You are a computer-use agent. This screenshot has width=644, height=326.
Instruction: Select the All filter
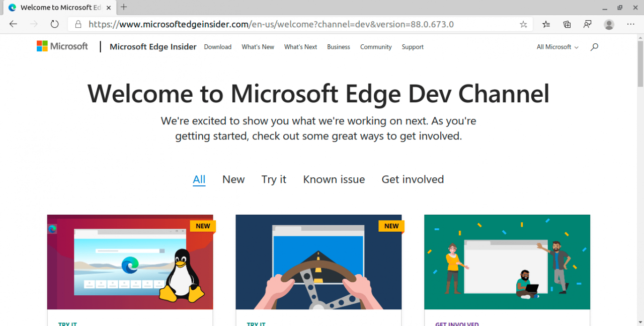tap(199, 179)
